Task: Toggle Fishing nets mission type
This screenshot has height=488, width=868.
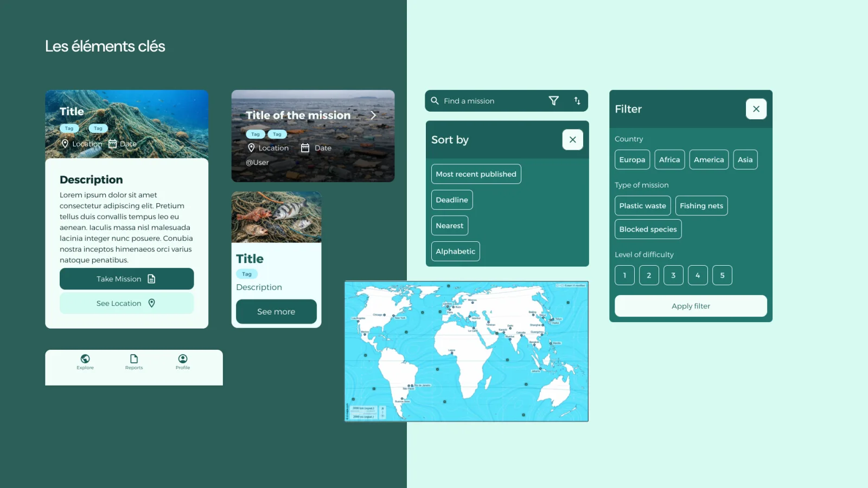Action: 701,206
